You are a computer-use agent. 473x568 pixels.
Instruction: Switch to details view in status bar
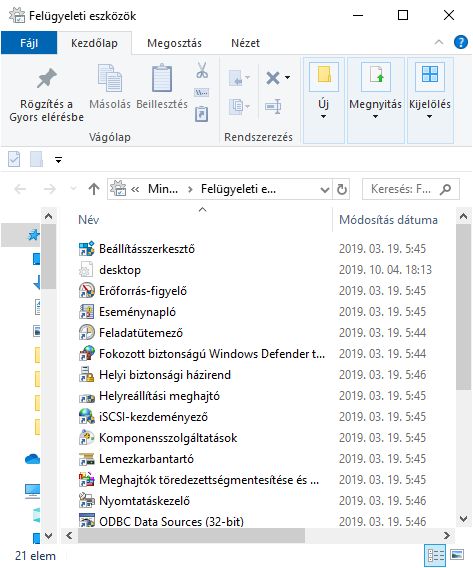[x=436, y=555]
